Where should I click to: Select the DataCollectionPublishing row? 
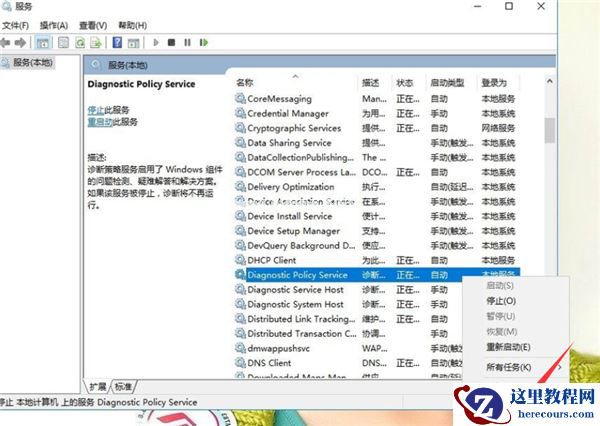[375, 157]
